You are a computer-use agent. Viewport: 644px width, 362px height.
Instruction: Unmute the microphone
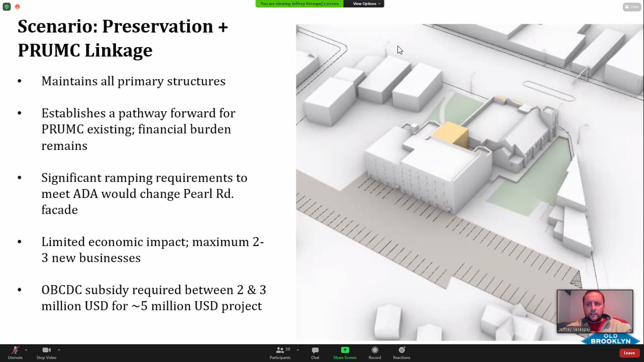point(15,353)
